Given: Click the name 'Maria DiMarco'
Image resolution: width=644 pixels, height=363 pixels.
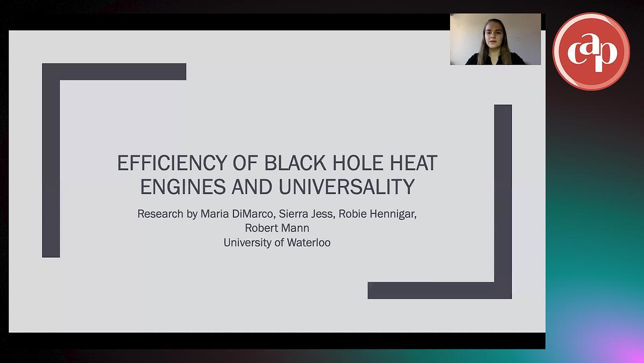Looking at the screenshot, I should coord(237,214).
